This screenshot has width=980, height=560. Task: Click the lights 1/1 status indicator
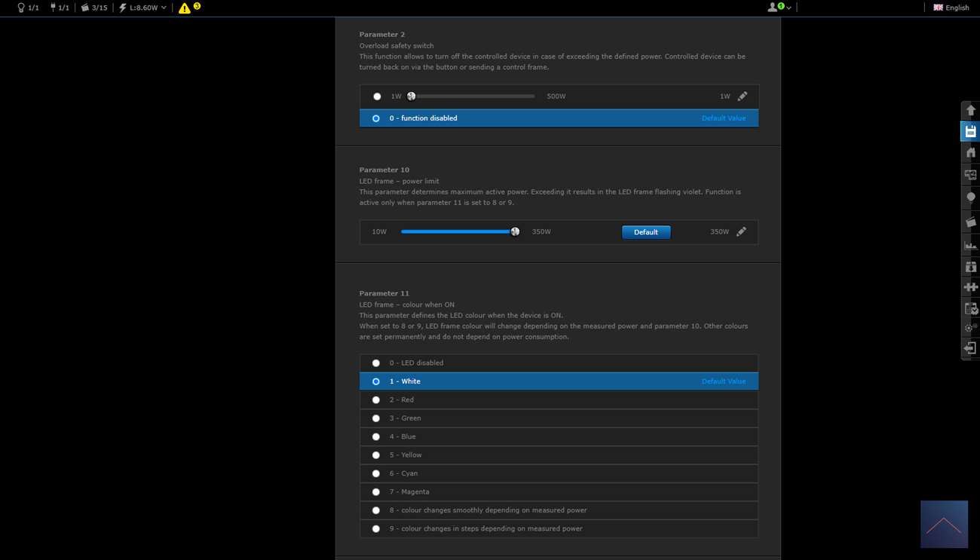[28, 8]
